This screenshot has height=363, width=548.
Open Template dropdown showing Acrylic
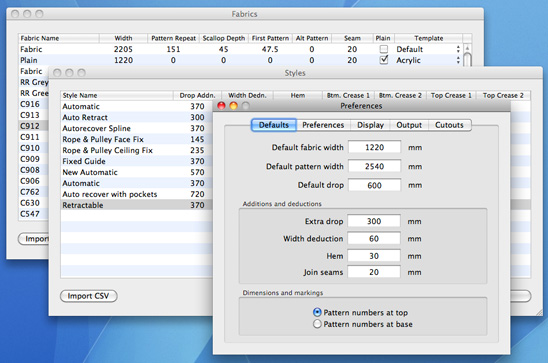[x=428, y=60]
